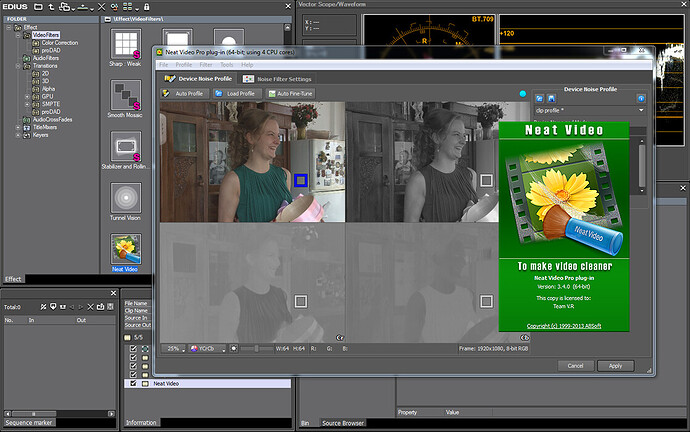Click the blue info icon in Device Noise Profile panel
The height and width of the screenshot is (432, 690).
pos(641,99)
